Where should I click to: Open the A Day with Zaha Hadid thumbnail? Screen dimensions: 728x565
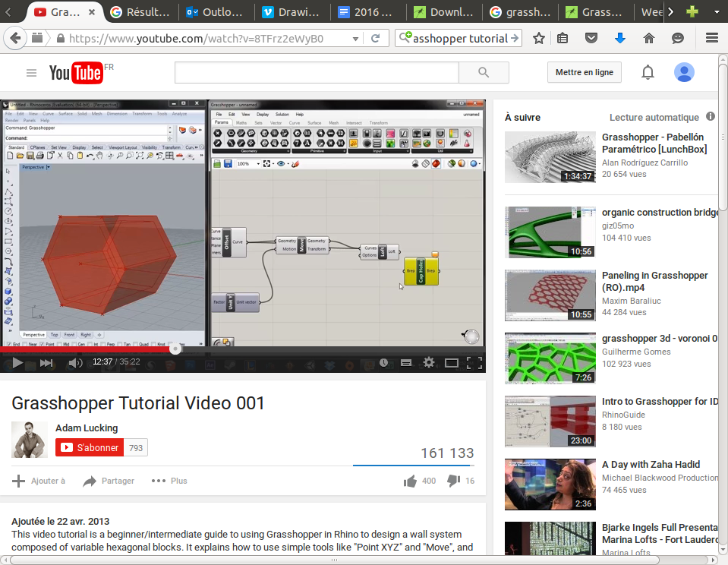[x=550, y=485]
